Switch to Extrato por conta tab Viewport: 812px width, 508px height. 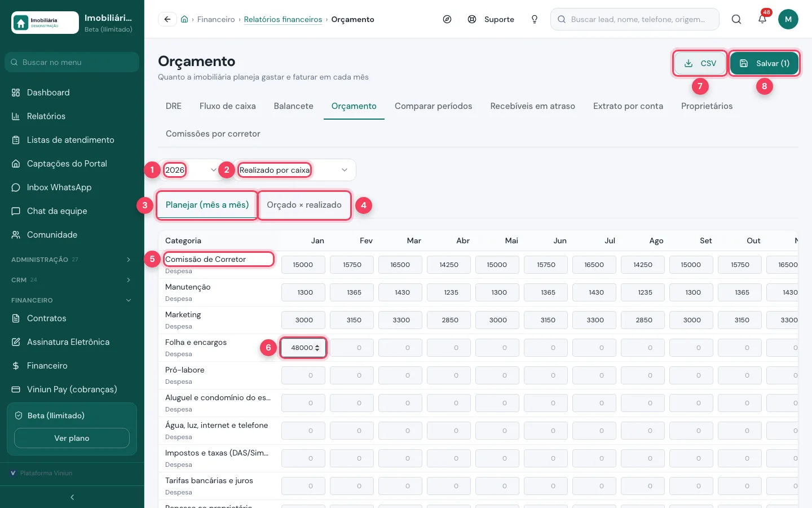tap(628, 106)
